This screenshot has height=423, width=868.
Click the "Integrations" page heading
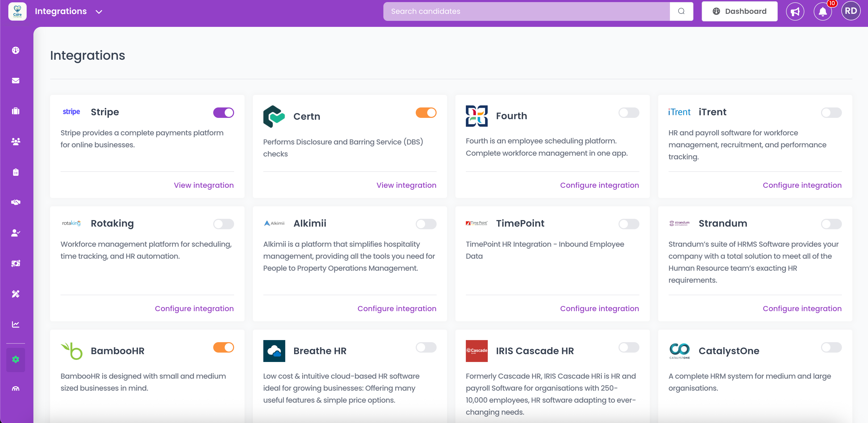[x=88, y=55]
